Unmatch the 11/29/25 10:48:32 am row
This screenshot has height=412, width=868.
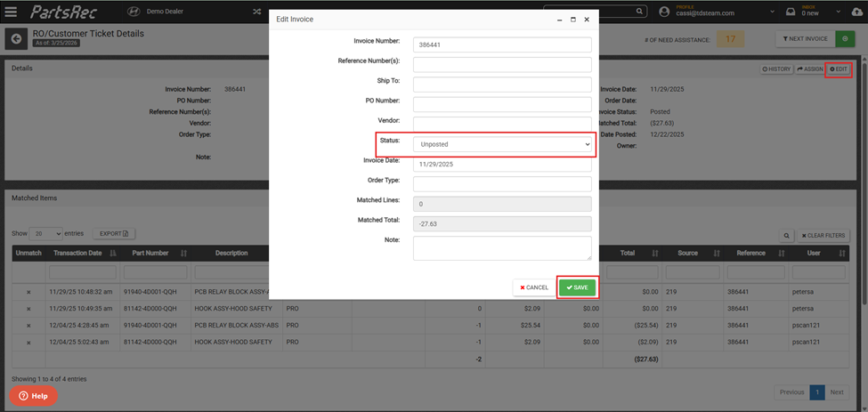(28, 292)
